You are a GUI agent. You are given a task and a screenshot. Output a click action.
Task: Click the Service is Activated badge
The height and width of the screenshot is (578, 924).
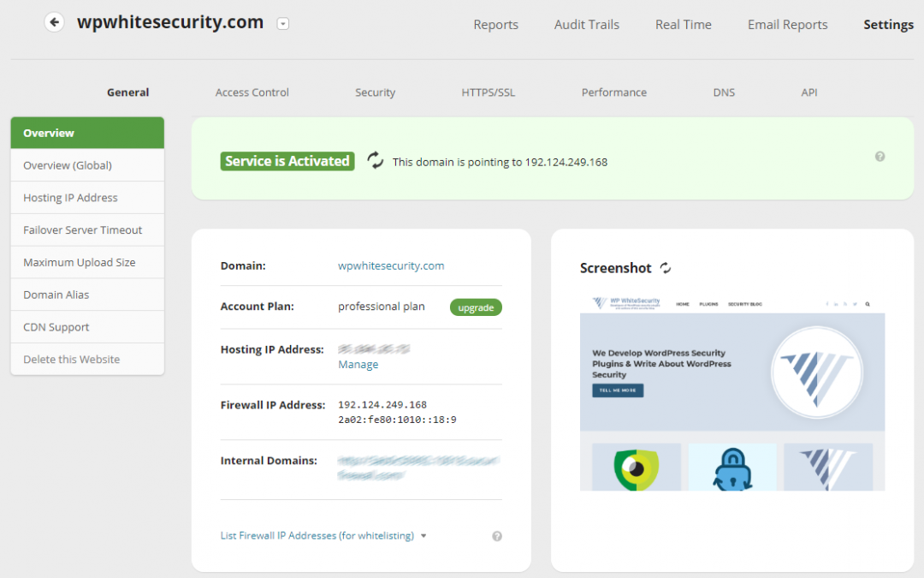(287, 161)
